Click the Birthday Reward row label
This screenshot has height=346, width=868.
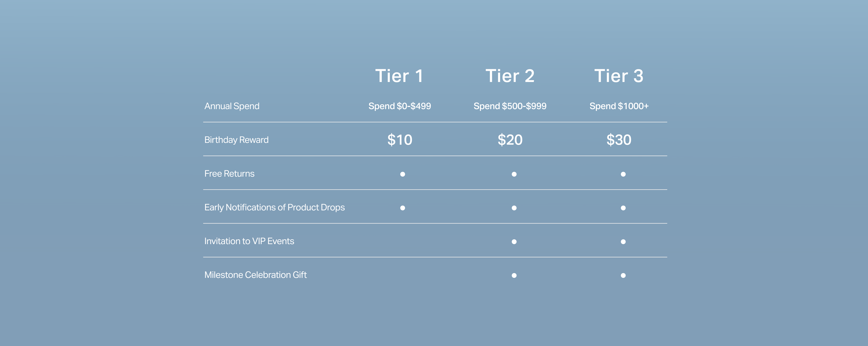point(236,140)
